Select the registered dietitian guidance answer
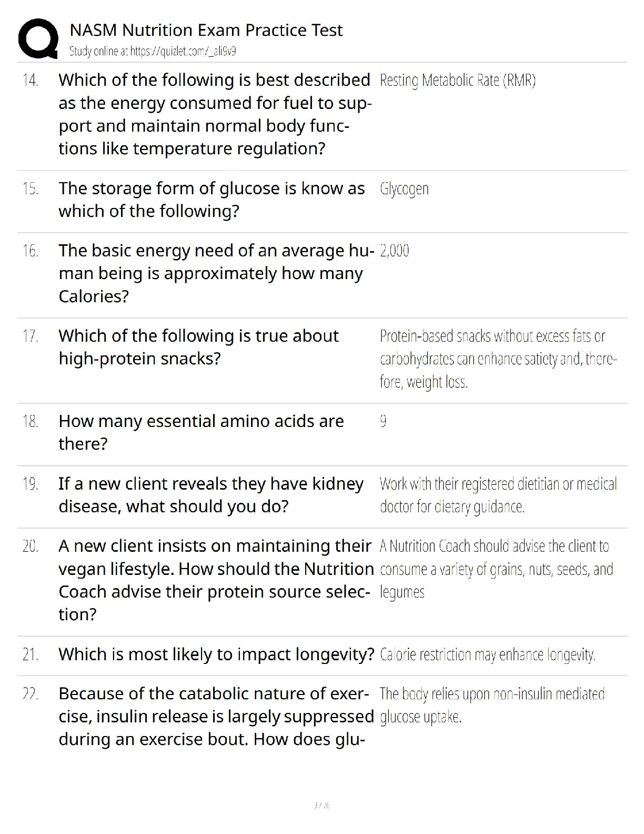This screenshot has width=644, height=834. [x=498, y=495]
